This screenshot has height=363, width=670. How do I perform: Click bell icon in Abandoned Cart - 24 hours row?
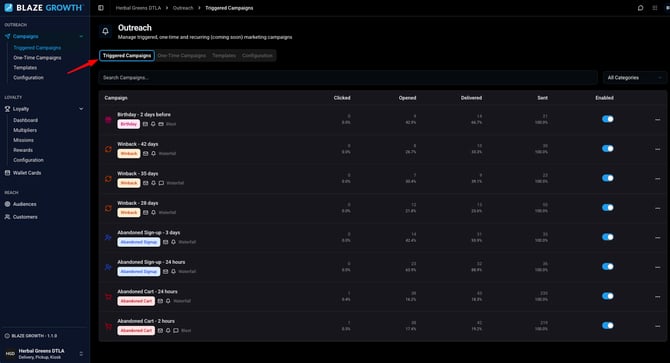point(168,301)
